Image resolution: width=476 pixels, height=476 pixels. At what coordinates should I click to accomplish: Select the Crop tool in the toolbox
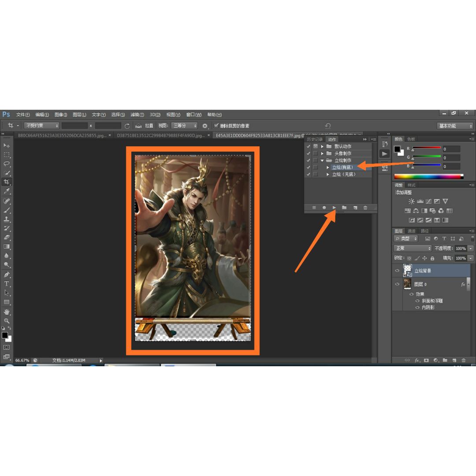click(x=7, y=182)
